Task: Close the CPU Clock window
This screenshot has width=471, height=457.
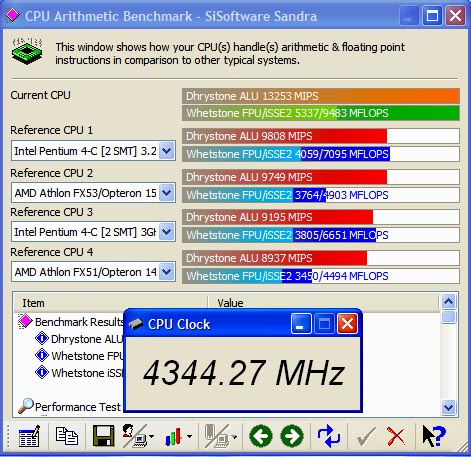Action: click(x=347, y=323)
